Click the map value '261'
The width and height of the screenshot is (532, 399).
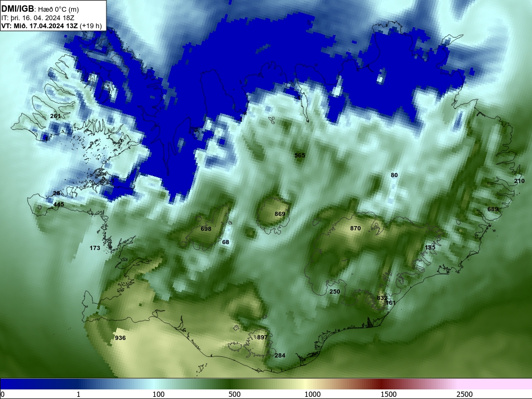pos(55,116)
